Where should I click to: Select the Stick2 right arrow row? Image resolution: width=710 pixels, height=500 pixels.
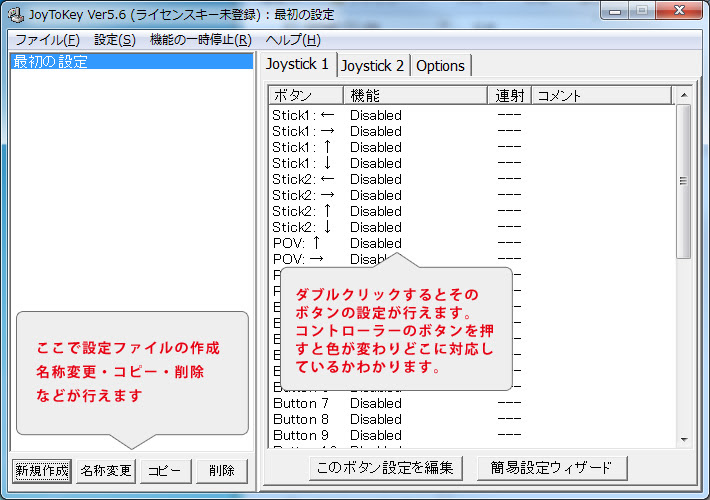(x=471, y=195)
